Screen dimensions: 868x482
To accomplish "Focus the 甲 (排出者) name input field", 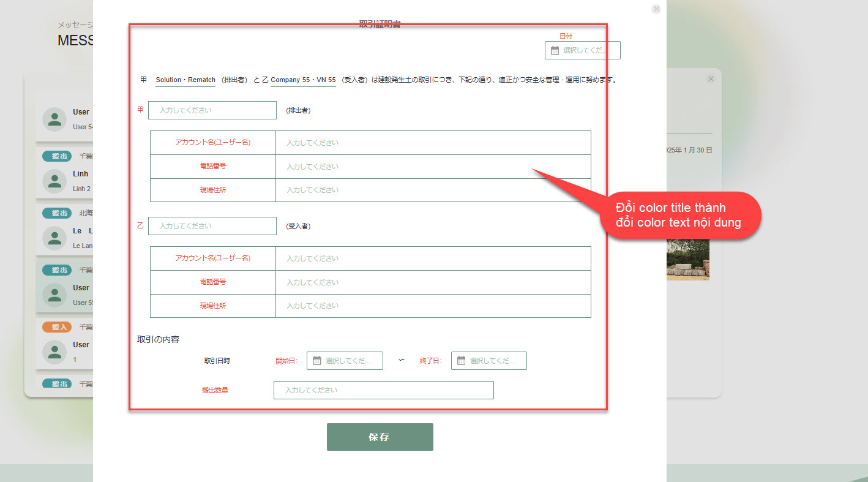I will pos(212,110).
